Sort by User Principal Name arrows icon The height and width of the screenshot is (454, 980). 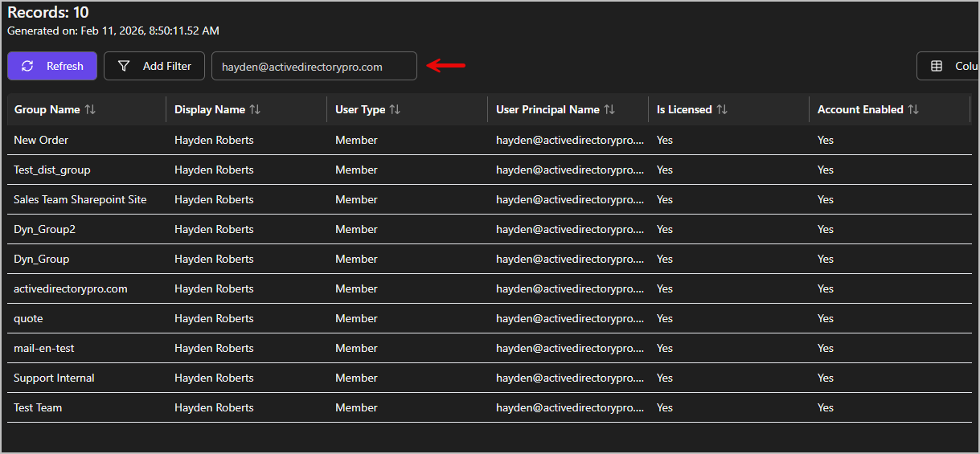point(609,109)
